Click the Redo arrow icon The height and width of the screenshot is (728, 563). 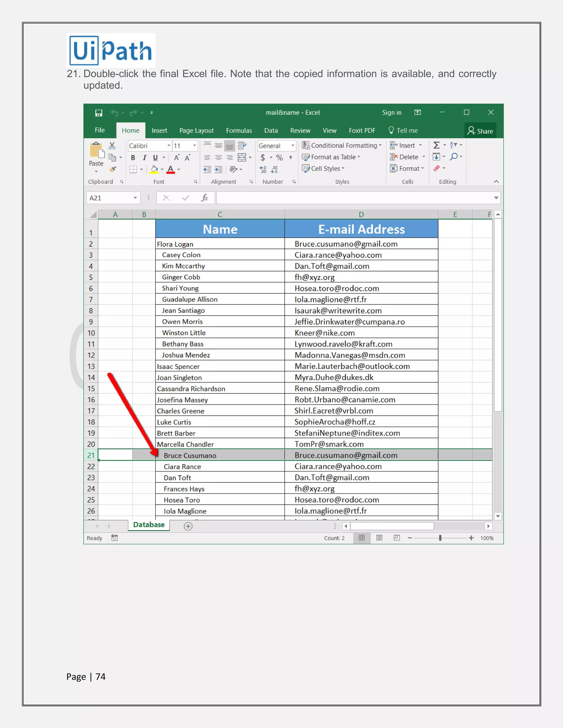[x=133, y=113]
